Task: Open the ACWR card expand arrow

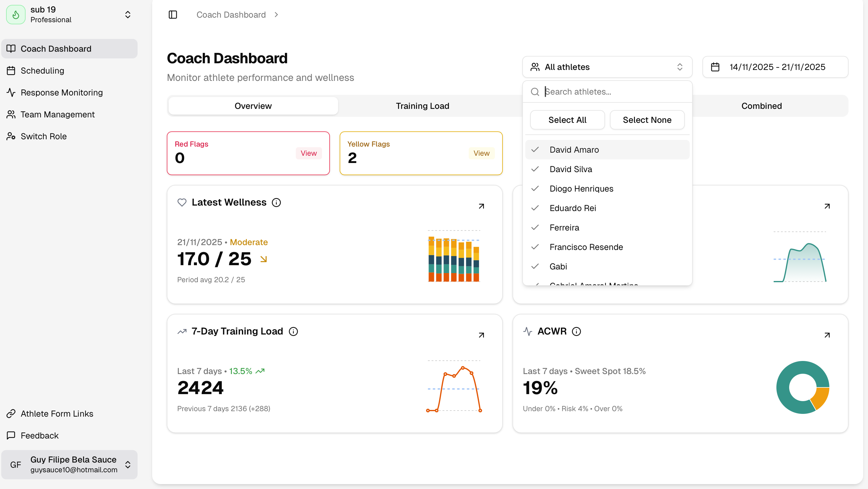Action: pyautogui.click(x=827, y=335)
